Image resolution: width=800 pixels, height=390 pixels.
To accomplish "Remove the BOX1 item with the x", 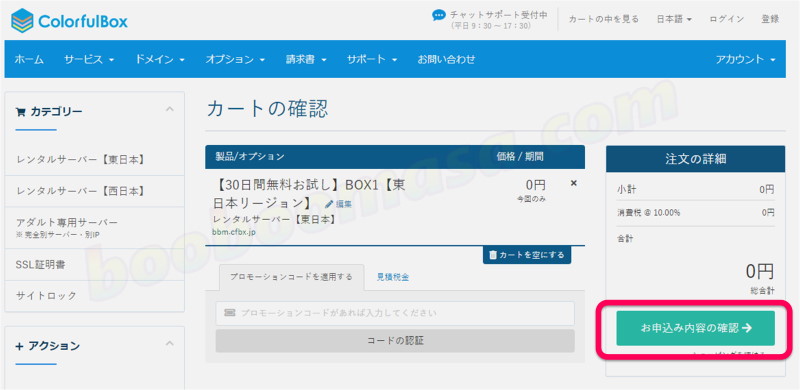I will (573, 183).
